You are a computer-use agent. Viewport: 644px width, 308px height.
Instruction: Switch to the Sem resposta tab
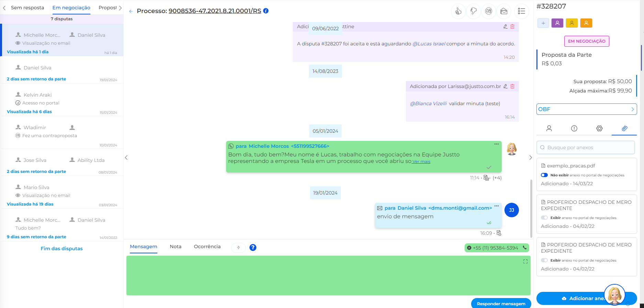[x=27, y=8]
